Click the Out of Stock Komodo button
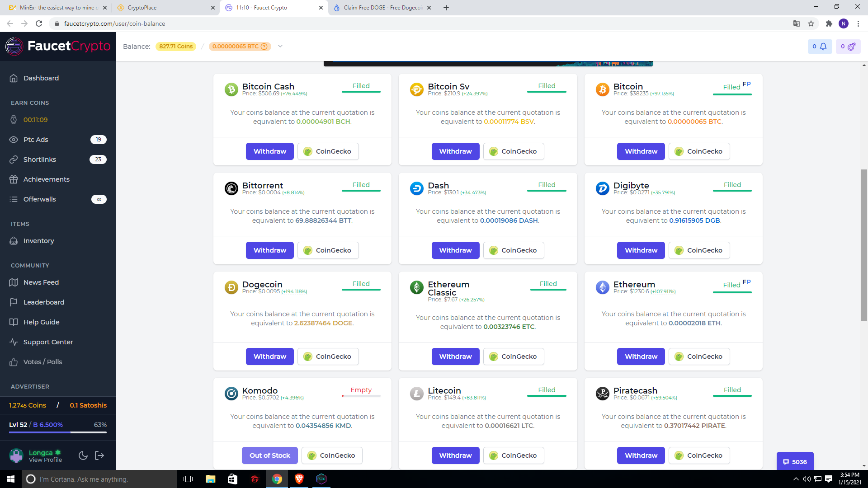 click(269, 455)
